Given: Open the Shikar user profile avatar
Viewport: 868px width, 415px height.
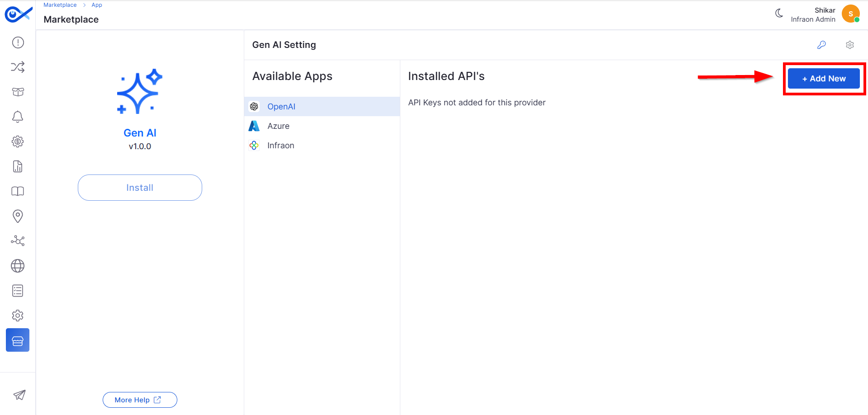Looking at the screenshot, I should tap(850, 14).
